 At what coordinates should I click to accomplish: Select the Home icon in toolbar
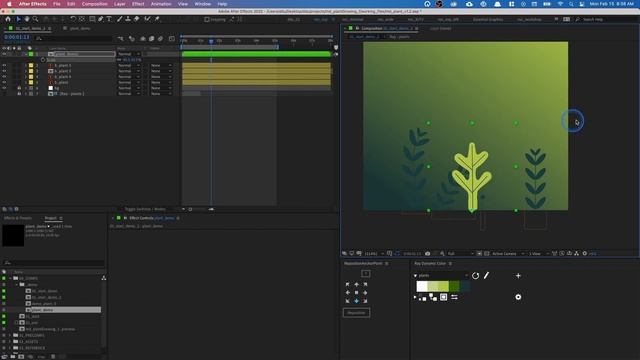click(x=8, y=19)
